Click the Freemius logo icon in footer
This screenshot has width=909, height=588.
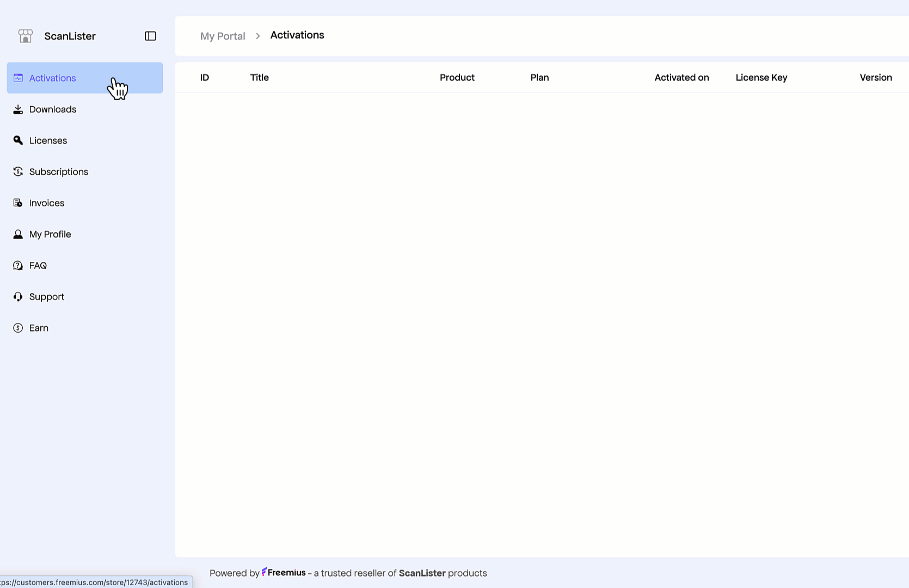(264, 572)
